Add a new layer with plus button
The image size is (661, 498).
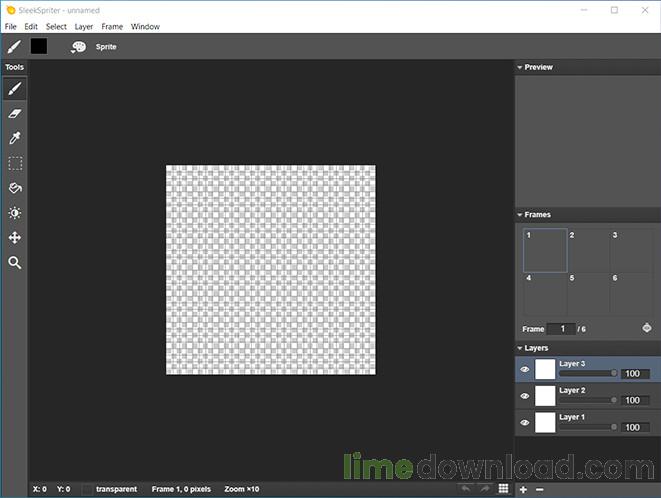pyautogui.click(x=523, y=490)
